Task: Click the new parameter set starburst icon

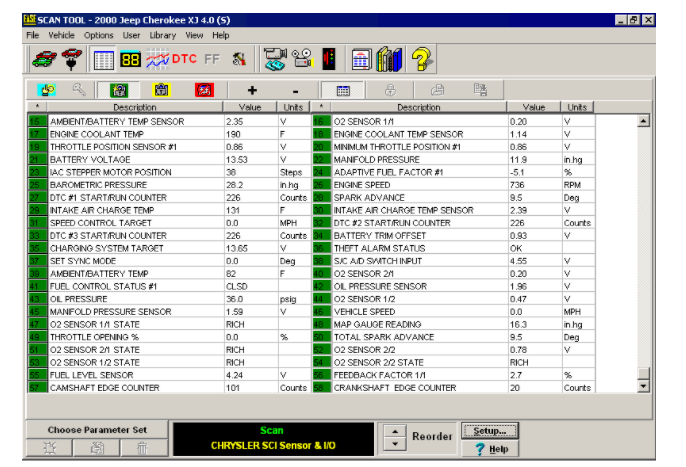Action: [x=50, y=448]
